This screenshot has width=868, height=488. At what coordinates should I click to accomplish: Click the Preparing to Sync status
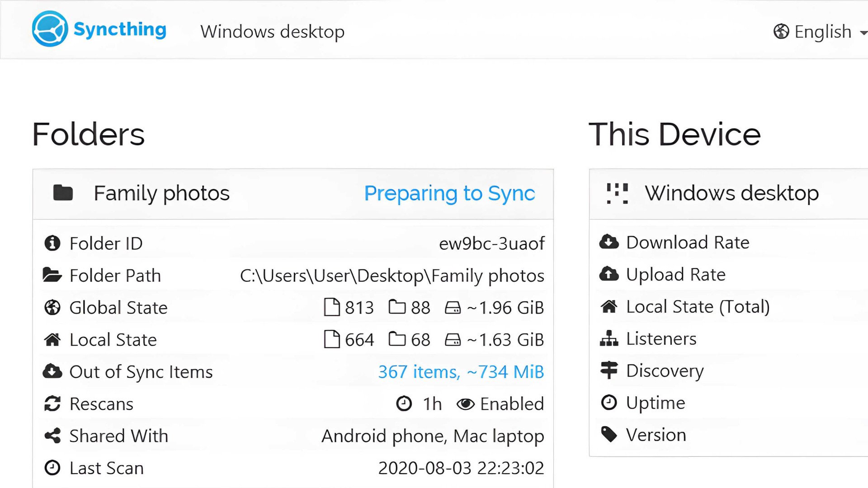pos(449,193)
